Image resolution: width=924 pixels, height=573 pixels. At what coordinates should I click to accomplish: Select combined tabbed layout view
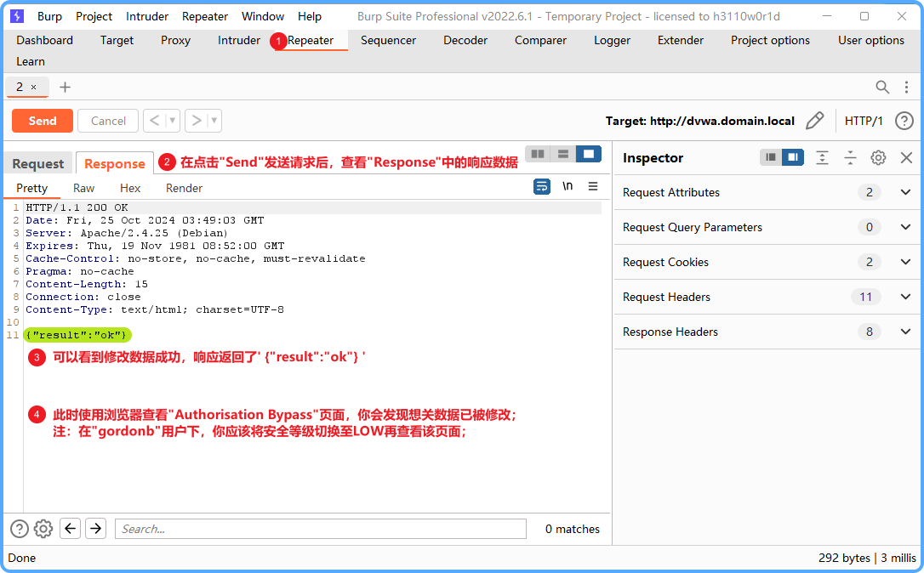click(x=588, y=154)
